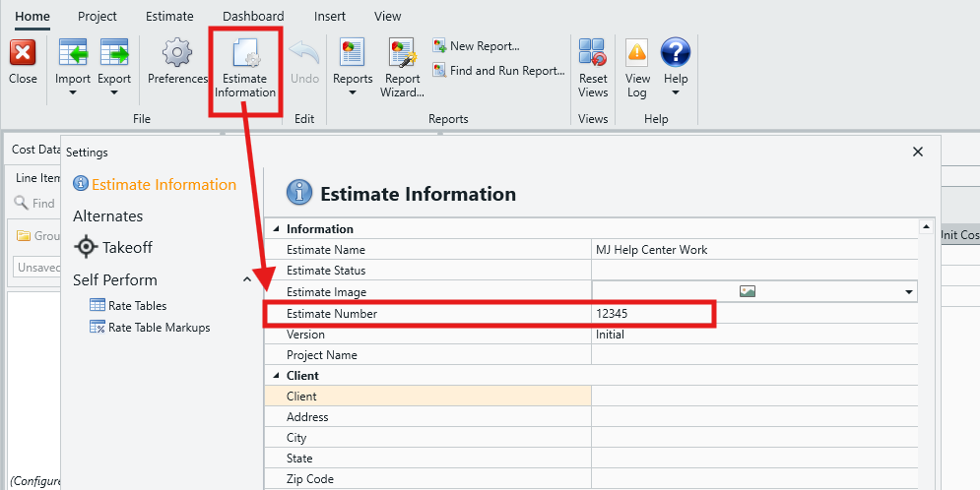
Task: Select Takeoff in settings sidebar
Action: [127, 247]
